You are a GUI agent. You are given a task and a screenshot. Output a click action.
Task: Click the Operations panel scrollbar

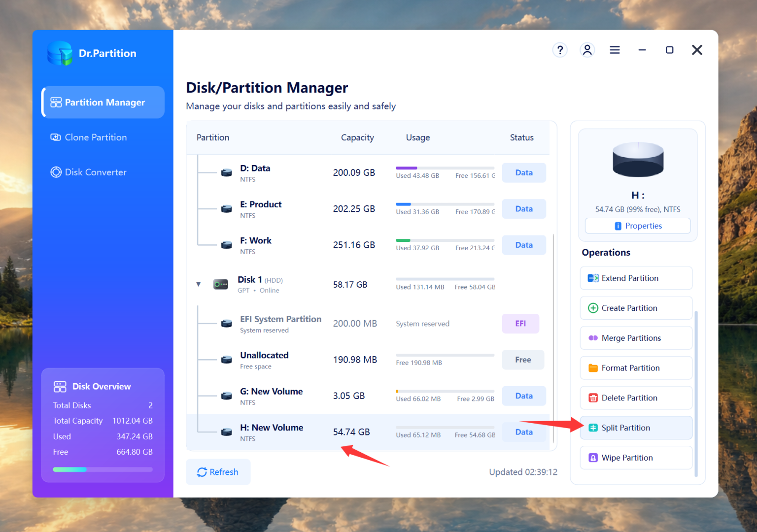(696, 394)
